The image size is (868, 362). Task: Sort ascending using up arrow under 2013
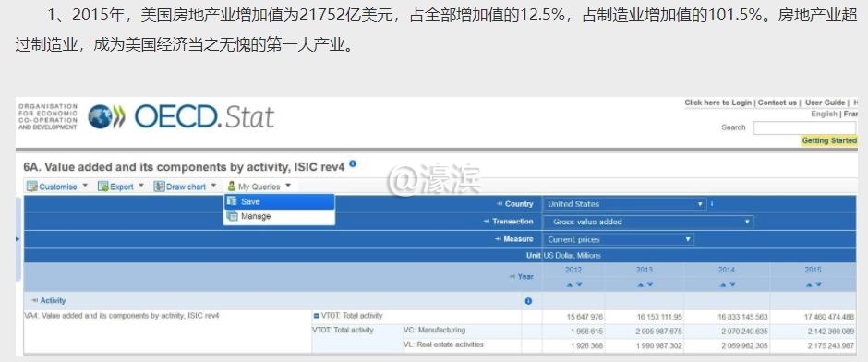pos(640,284)
